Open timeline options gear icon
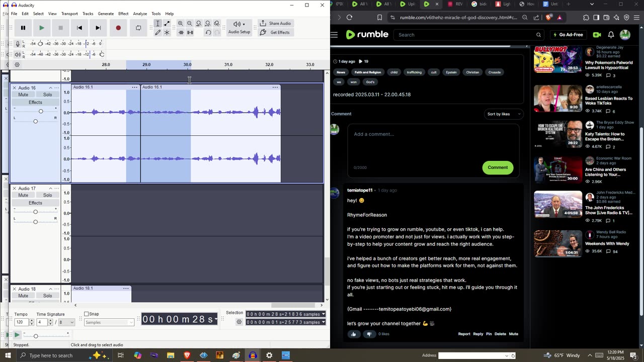This screenshot has width=644, height=362. point(17,65)
